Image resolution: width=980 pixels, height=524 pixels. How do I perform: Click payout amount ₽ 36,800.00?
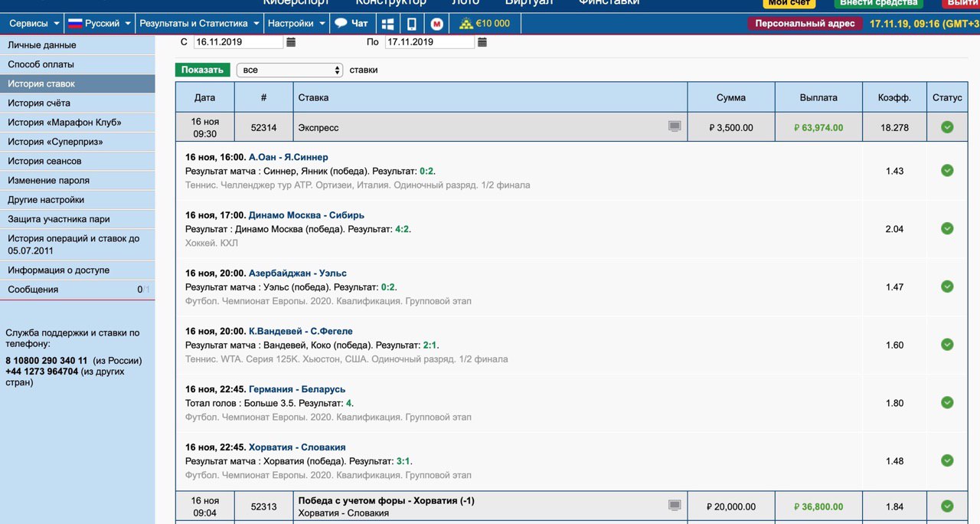point(818,506)
